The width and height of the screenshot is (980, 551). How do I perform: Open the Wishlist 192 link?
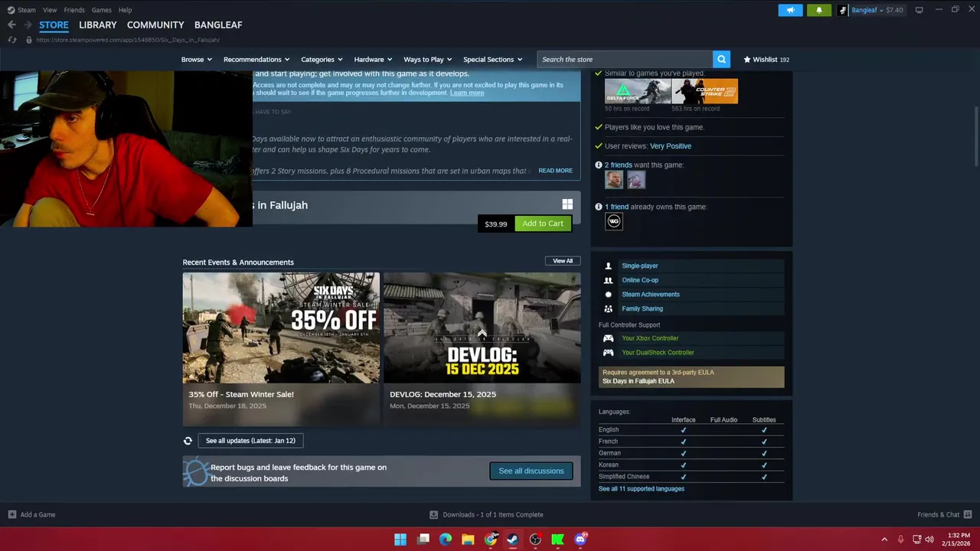[x=766, y=59]
